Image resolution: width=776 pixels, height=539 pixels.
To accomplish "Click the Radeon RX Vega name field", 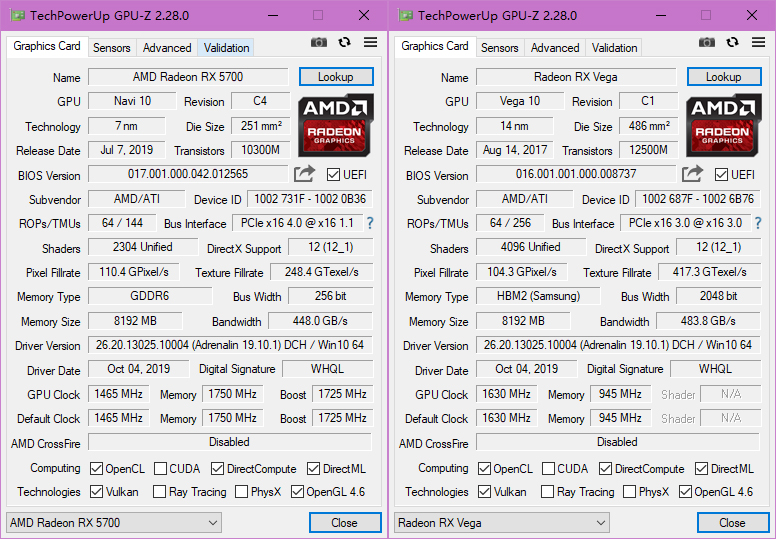I will pyautogui.click(x=576, y=77).
